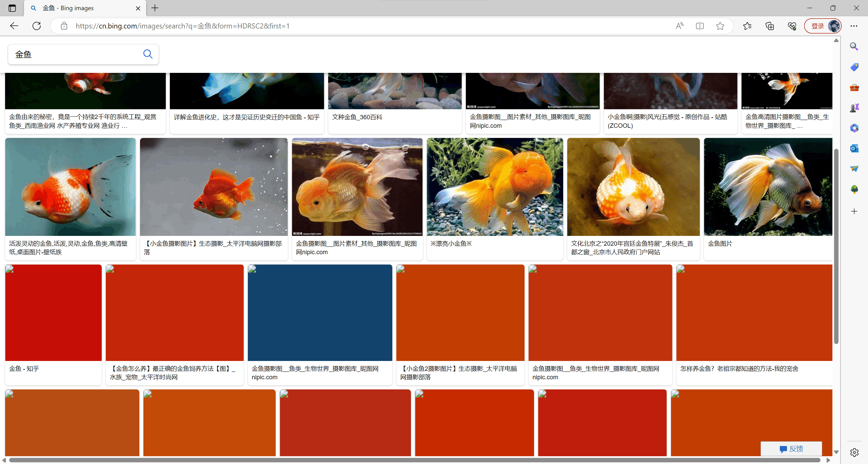Image resolution: width=868 pixels, height=464 pixels.
Task: Open link 金鱼怎么养 最正确的金鱼饲养方法
Action: [173, 373]
